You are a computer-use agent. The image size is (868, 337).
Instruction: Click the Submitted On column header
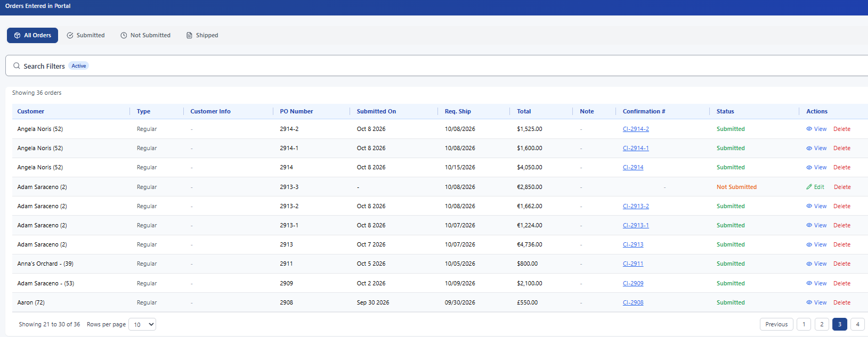pos(376,111)
